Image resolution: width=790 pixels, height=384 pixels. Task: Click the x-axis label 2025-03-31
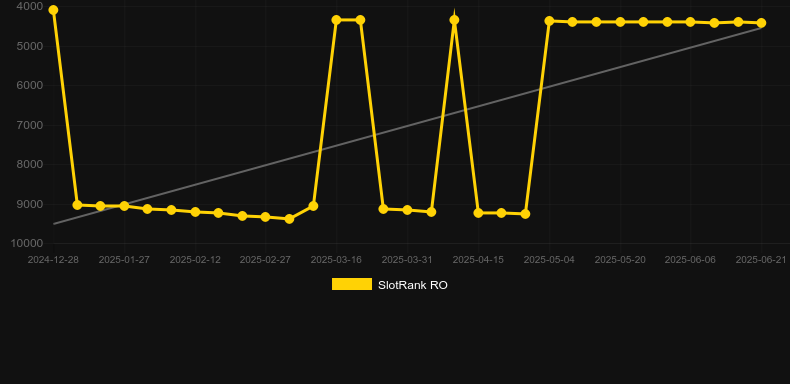tap(407, 260)
